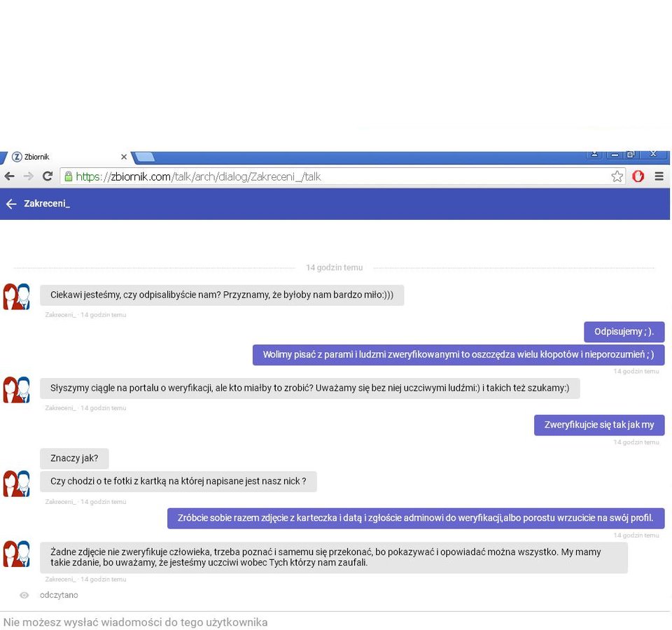
Task: Click the browser forward arrow
Action: click(x=28, y=176)
